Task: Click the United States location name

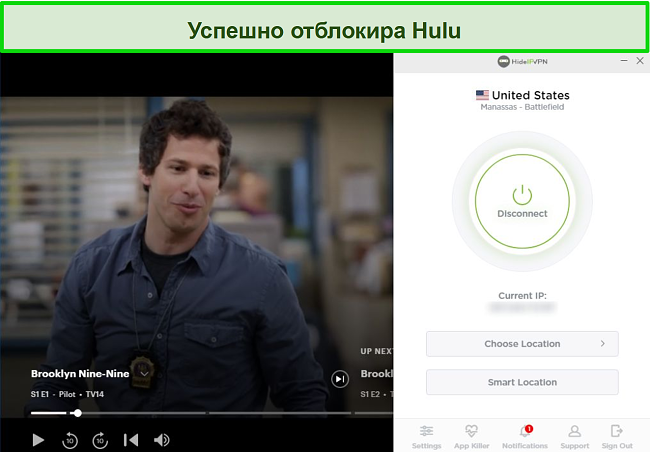Action: (531, 95)
